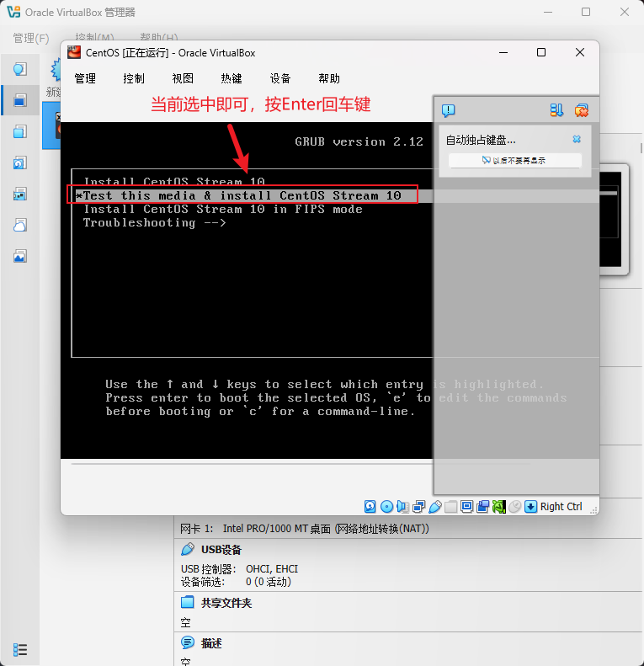Image resolution: width=644 pixels, height=666 pixels.
Task: Click the 网卡 1 Intel PRO/1000 MT entry
Action: [305, 529]
